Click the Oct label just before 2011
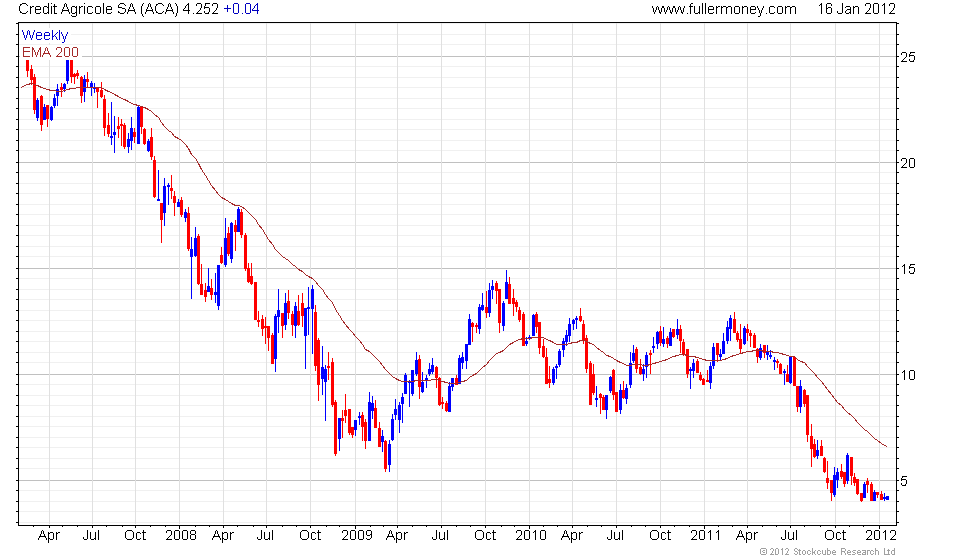This screenshot has height=560, width=980. (x=660, y=536)
